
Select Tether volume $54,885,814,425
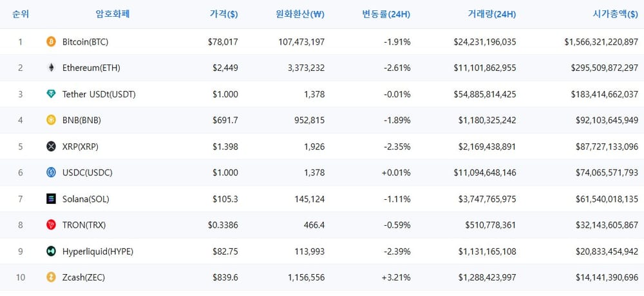(485, 95)
